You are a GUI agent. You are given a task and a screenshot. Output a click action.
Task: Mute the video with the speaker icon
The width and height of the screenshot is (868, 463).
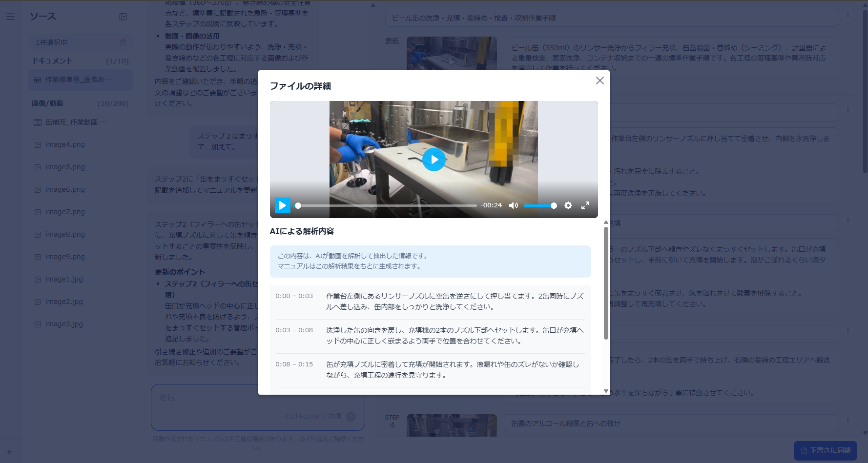(x=514, y=205)
